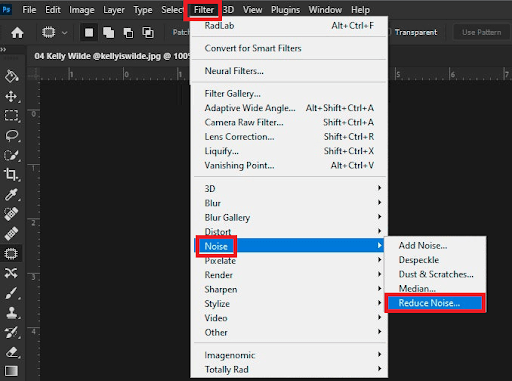Image resolution: width=512 pixels, height=381 pixels.
Task: Choose Add to Selection mode icon
Action: tap(108, 33)
